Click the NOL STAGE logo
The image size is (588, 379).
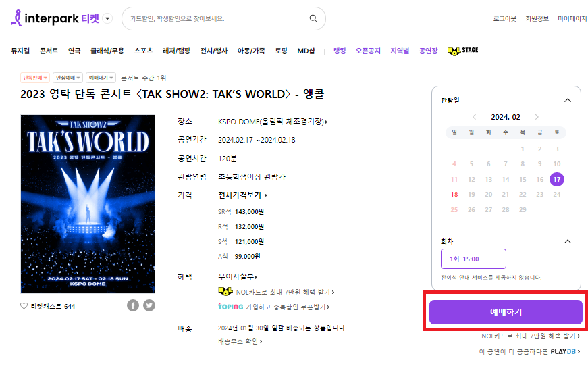tap(462, 51)
